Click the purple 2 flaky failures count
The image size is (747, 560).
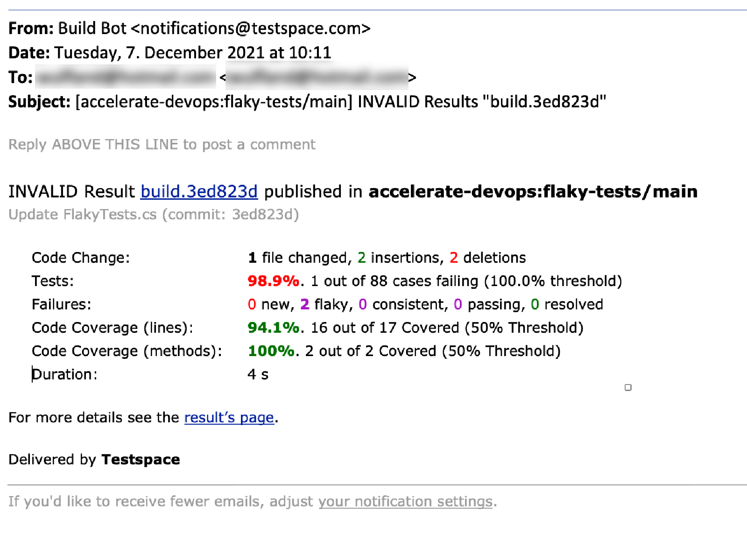point(305,304)
